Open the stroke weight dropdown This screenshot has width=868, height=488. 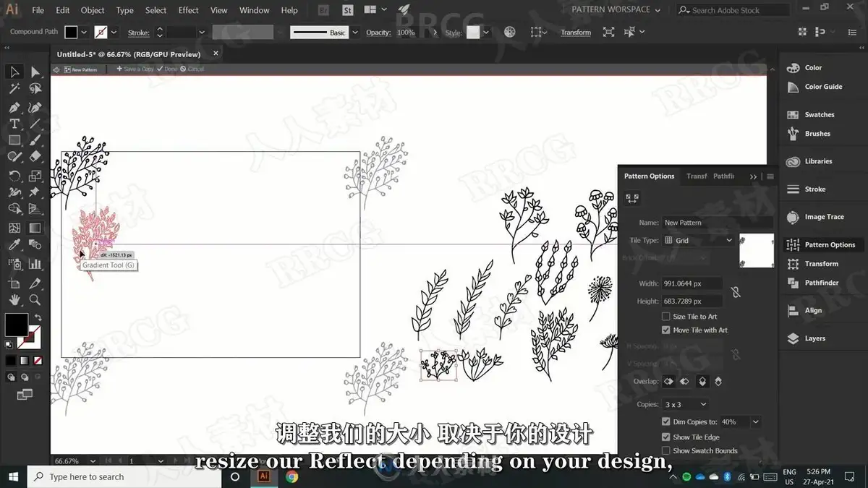click(x=202, y=33)
